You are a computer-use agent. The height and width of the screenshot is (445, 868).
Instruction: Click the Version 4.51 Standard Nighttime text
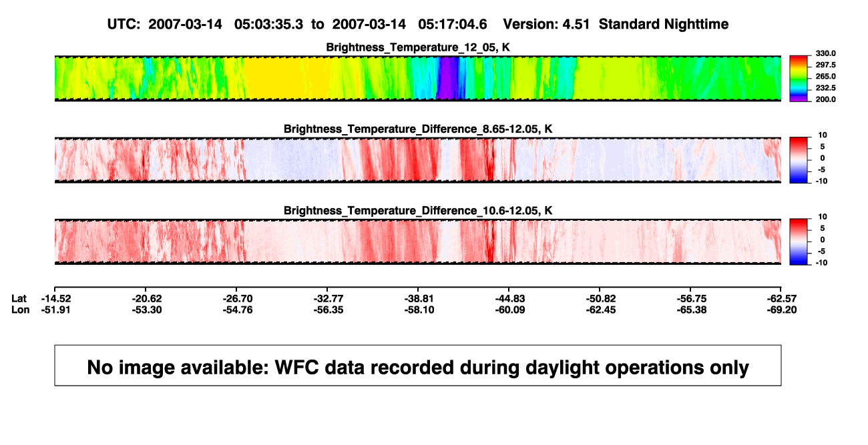(x=616, y=24)
